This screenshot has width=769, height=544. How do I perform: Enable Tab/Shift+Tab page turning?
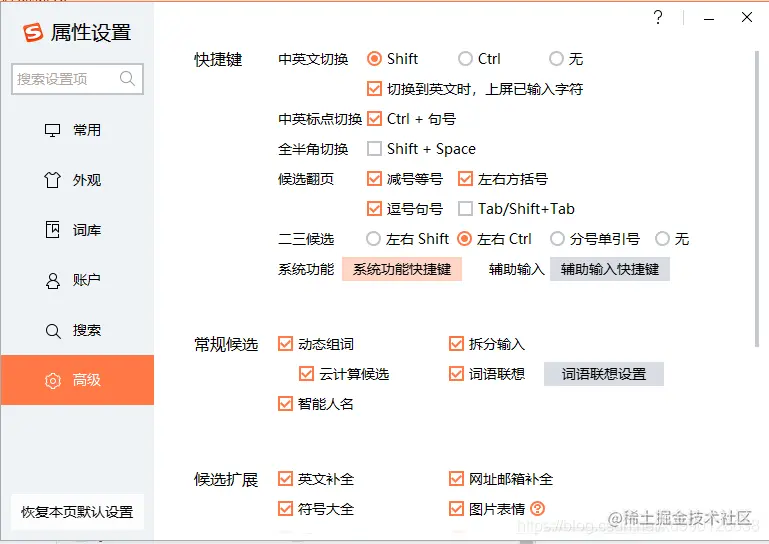pyautogui.click(x=465, y=209)
